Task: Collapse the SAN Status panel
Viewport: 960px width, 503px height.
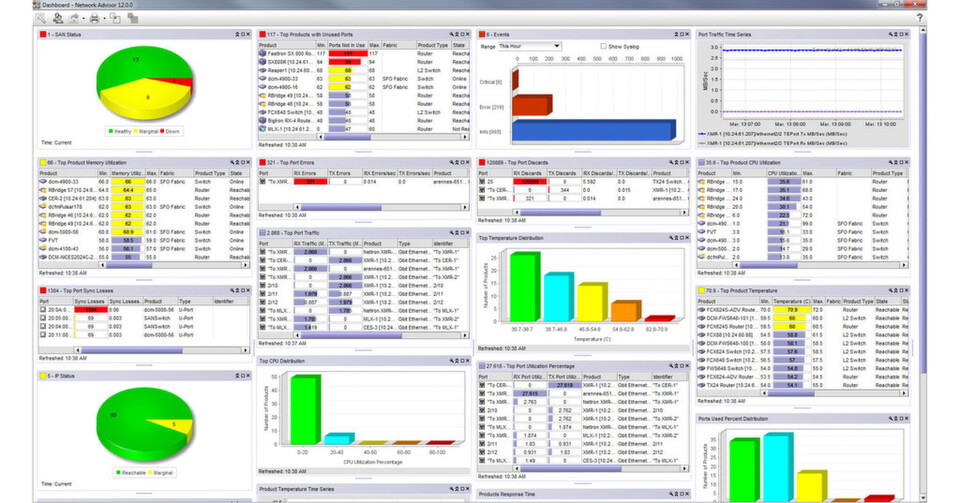Action: coord(237,34)
